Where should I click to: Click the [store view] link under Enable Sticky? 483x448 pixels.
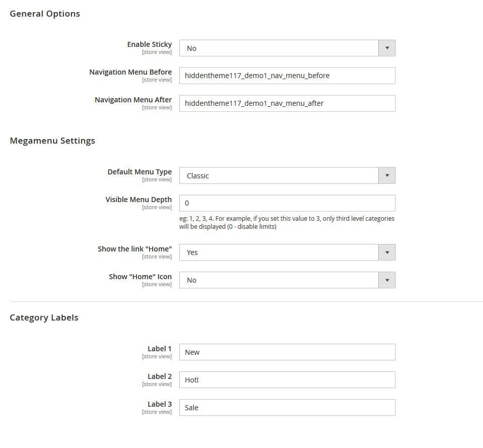157,52
